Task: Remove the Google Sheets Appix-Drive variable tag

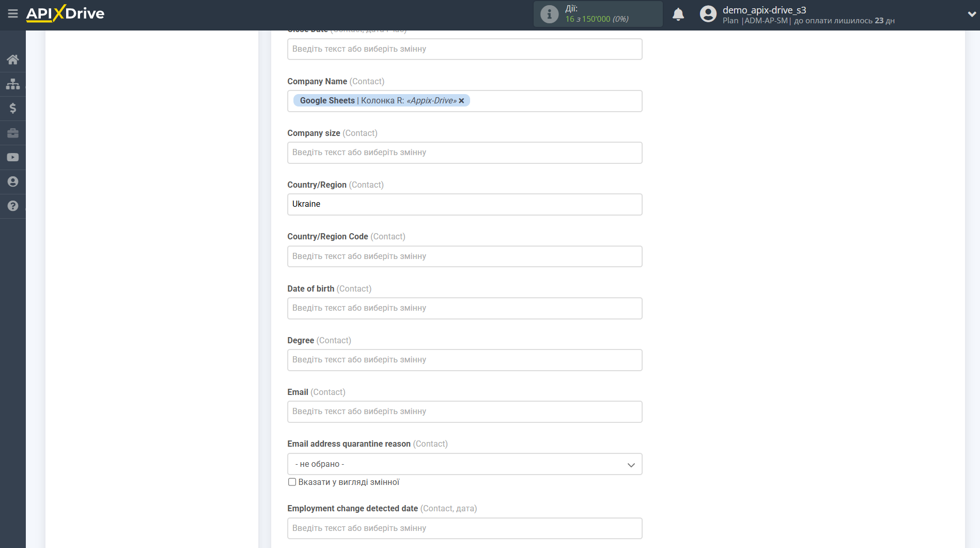Action: click(461, 101)
